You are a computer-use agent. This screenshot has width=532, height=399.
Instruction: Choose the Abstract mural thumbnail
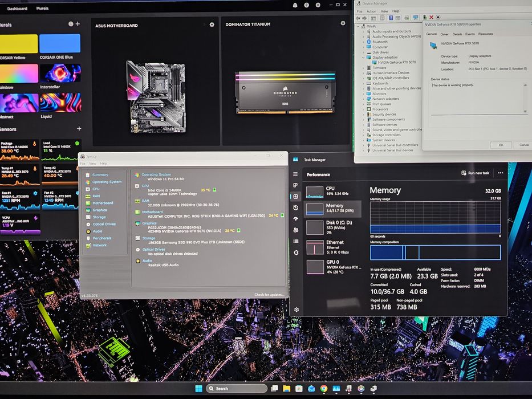click(19, 103)
